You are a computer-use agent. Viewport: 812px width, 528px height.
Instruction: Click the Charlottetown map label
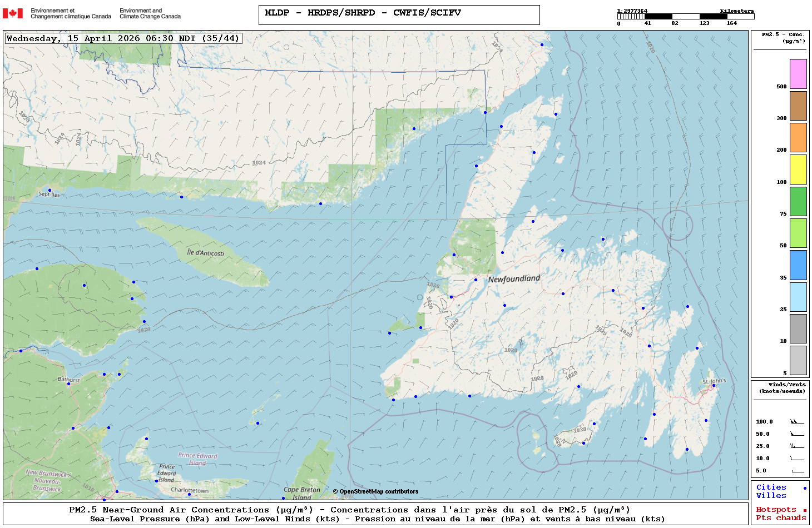(190, 490)
